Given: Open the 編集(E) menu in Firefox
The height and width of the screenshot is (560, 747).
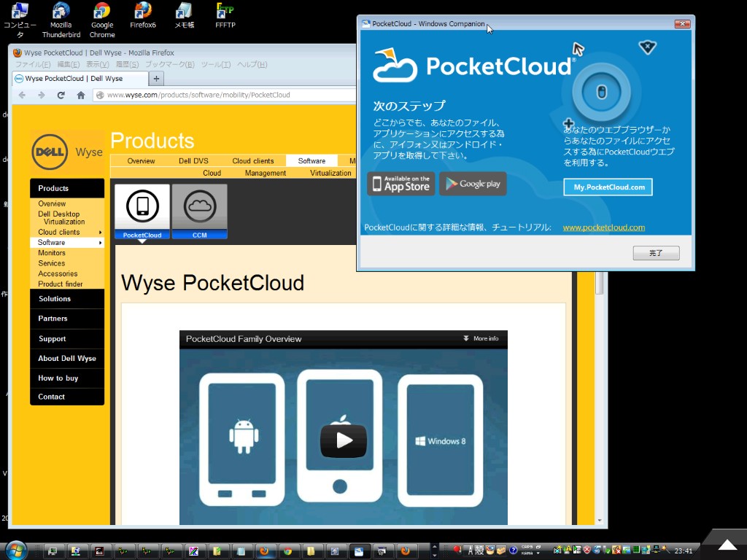Looking at the screenshot, I should (69, 64).
